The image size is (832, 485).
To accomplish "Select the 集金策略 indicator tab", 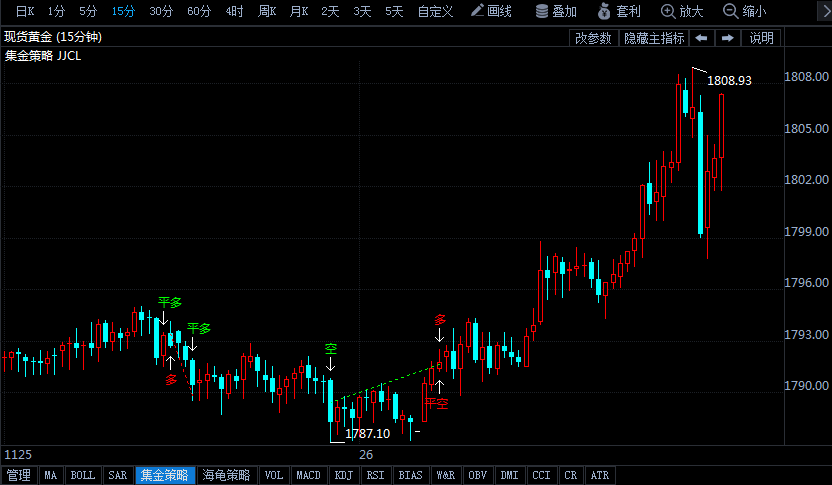I will coord(164,475).
